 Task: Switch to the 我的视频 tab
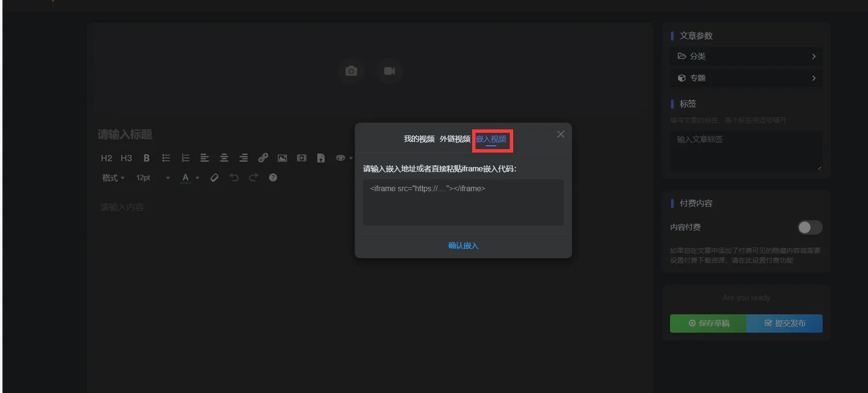pyautogui.click(x=419, y=139)
